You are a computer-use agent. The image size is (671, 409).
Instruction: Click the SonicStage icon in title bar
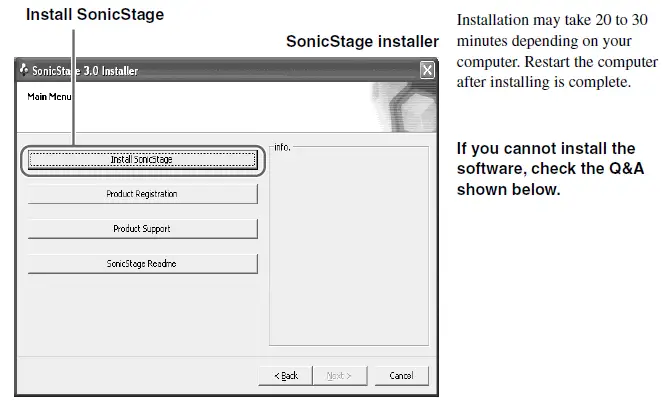pos(24,69)
